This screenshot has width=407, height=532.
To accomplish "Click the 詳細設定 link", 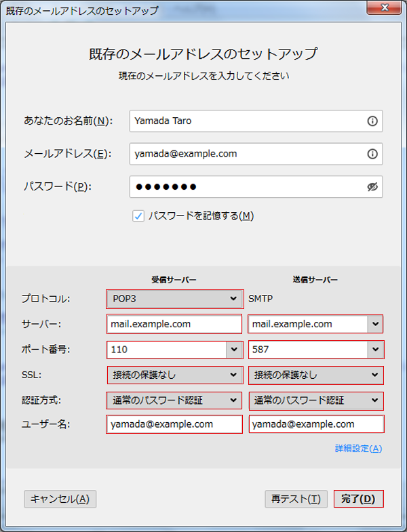I will pyautogui.click(x=358, y=449).
